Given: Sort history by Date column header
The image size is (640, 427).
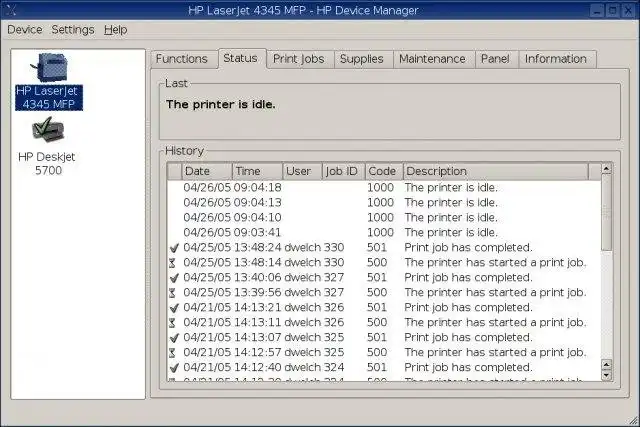Looking at the screenshot, I should tap(207, 171).
